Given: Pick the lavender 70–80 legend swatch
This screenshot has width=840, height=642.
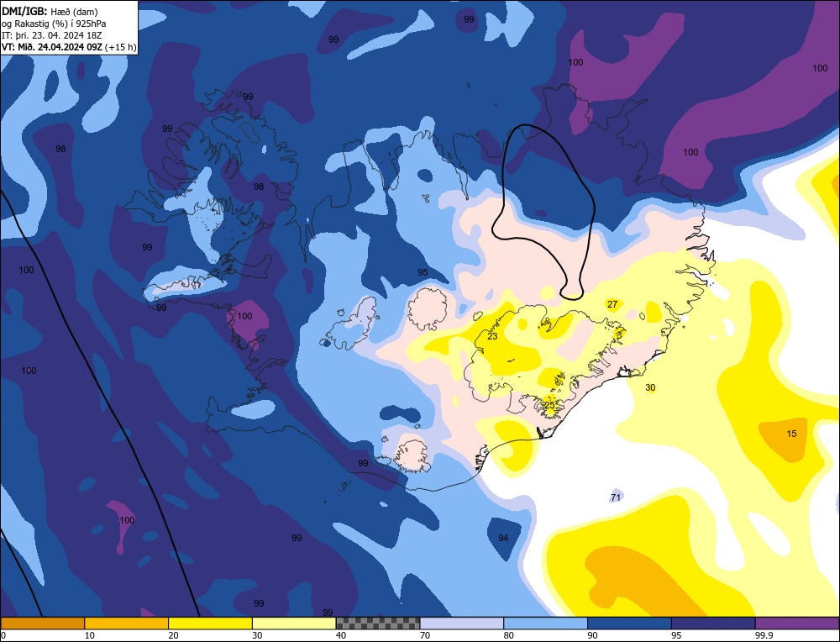Looking at the screenshot, I should point(462,623).
